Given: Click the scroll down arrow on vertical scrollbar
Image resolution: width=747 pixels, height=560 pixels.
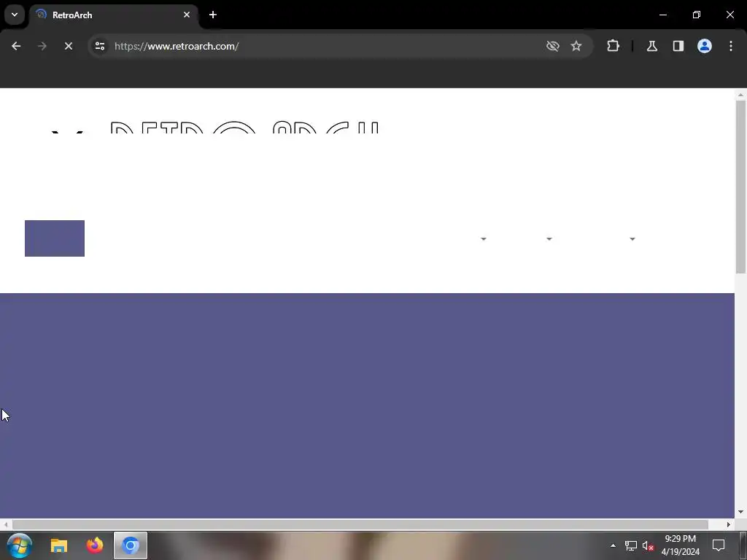Looking at the screenshot, I should coord(741,513).
